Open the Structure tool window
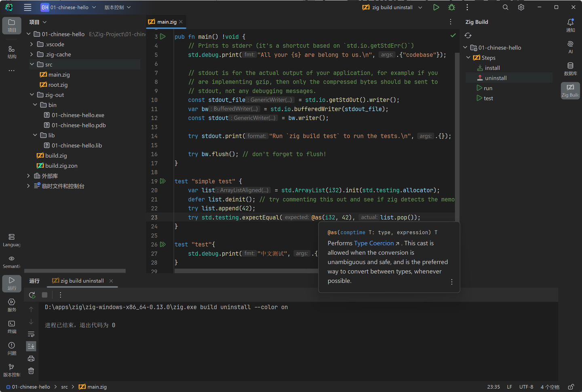The height and width of the screenshot is (392, 582). [12, 52]
